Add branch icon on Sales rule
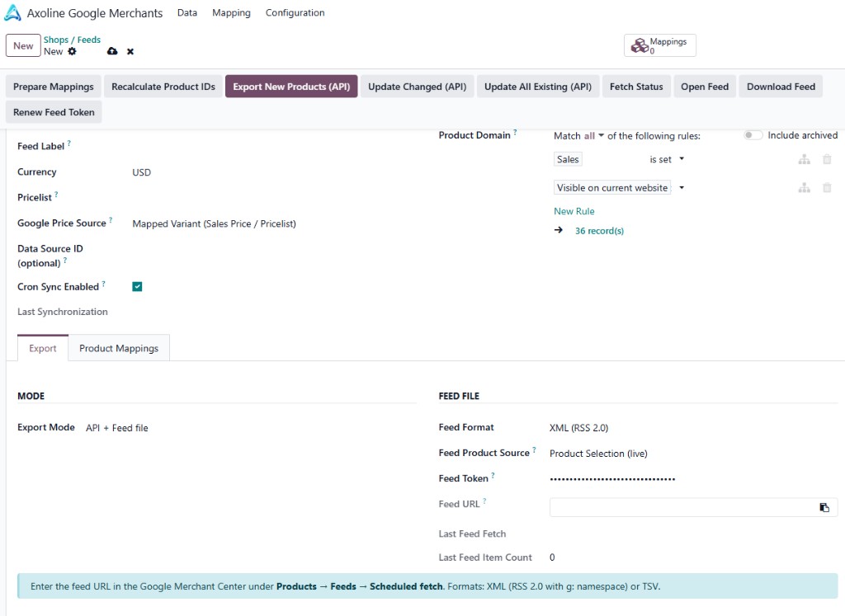The image size is (845, 616). tap(804, 159)
